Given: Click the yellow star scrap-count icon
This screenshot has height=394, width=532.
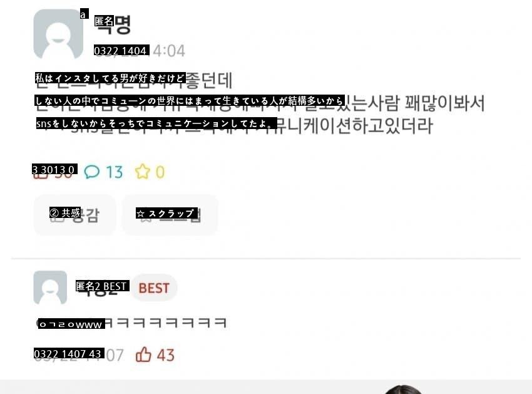Looking at the screenshot, I should coord(143,171).
